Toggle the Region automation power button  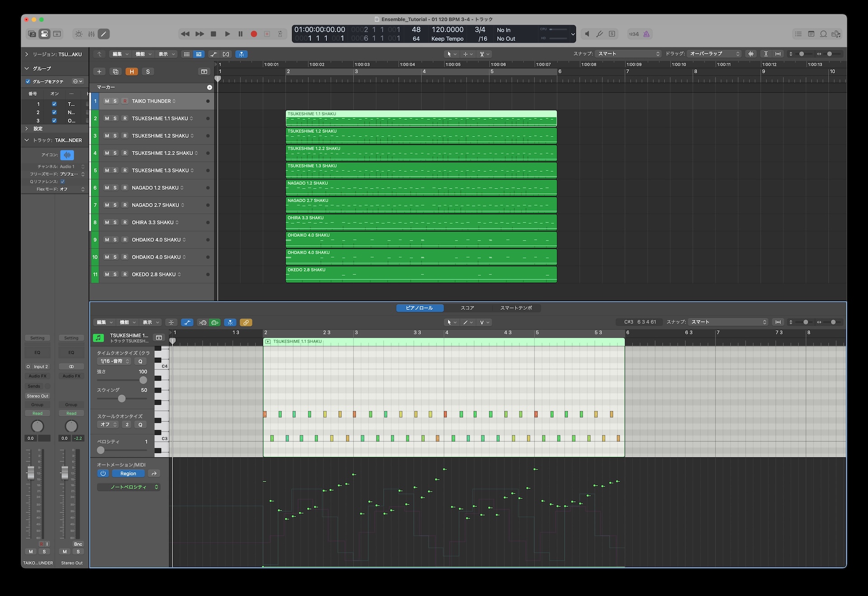[x=103, y=474]
